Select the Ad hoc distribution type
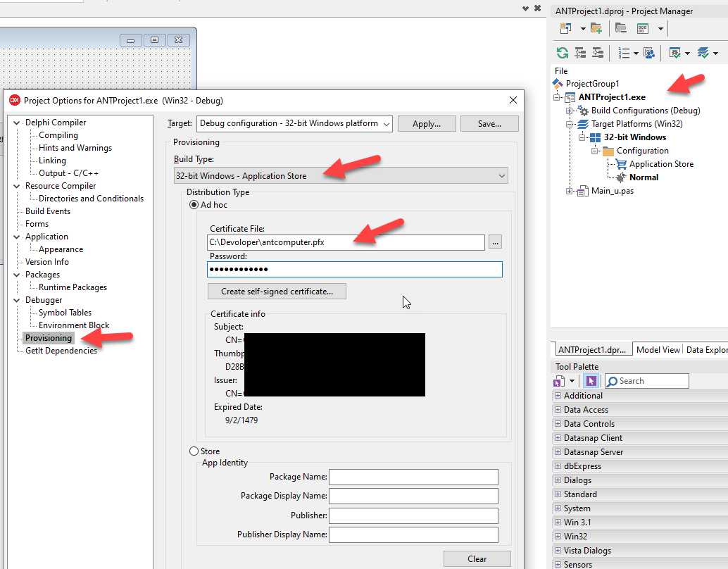Screen dimensions: 728x569 (x=194, y=205)
